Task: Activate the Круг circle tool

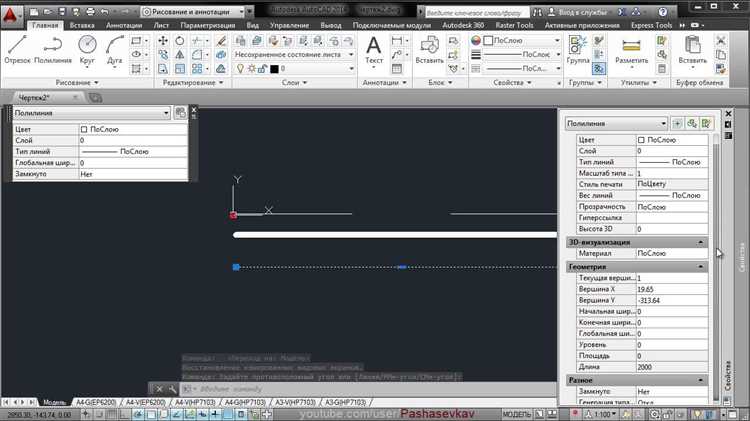Action: pyautogui.click(x=88, y=46)
